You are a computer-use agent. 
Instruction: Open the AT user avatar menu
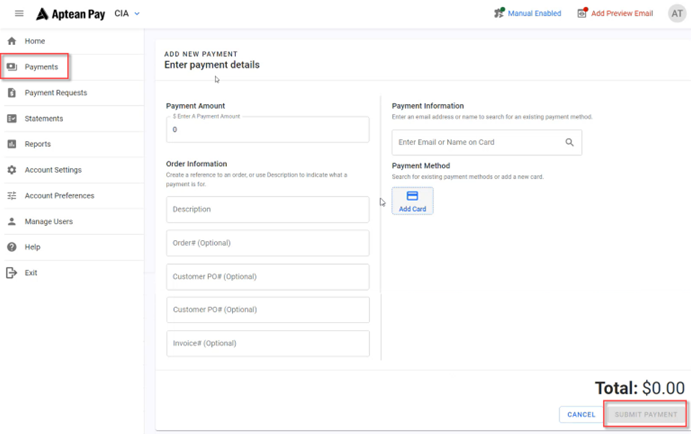click(x=677, y=14)
